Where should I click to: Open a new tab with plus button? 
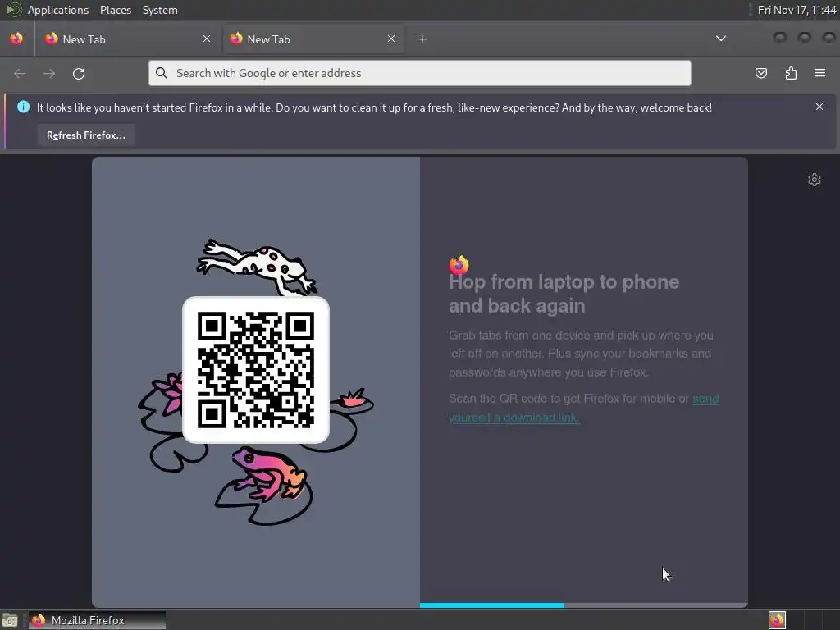pyautogui.click(x=422, y=39)
